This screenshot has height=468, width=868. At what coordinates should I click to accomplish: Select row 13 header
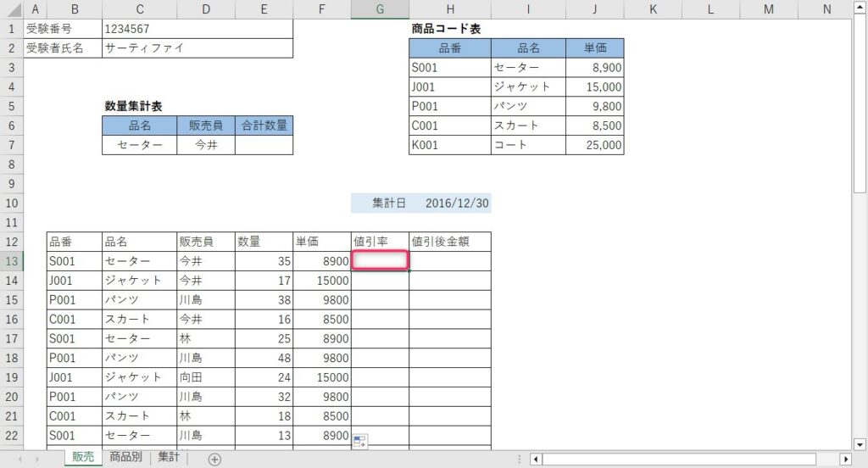(11, 261)
